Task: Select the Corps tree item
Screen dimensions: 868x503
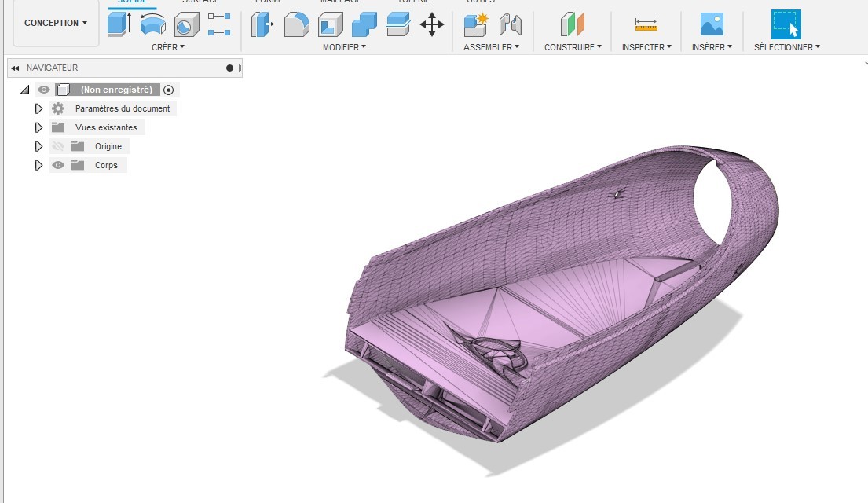Action: pos(106,165)
